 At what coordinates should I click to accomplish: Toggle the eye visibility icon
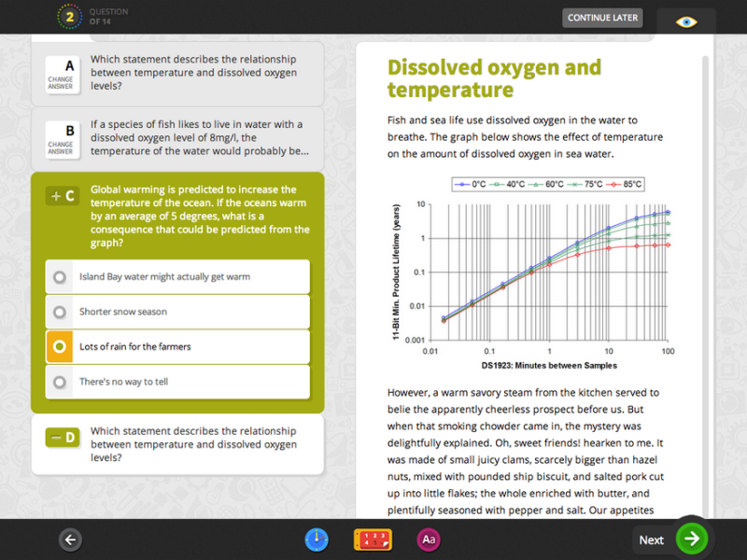coord(686,21)
